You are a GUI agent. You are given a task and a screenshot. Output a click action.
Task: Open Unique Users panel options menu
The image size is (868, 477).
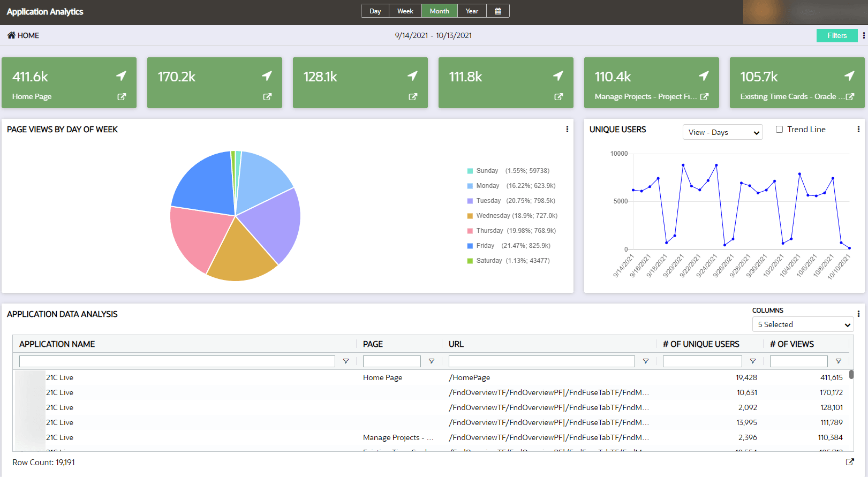click(858, 129)
